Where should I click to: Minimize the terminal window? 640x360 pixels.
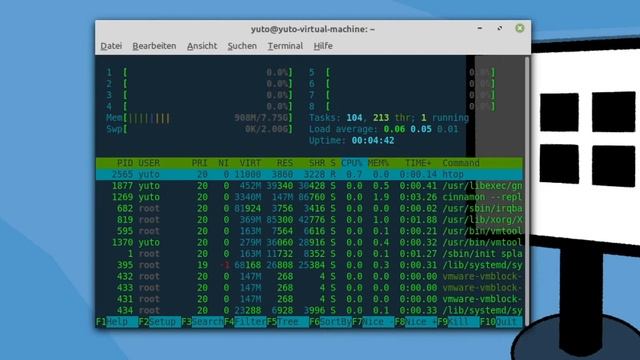click(x=480, y=28)
